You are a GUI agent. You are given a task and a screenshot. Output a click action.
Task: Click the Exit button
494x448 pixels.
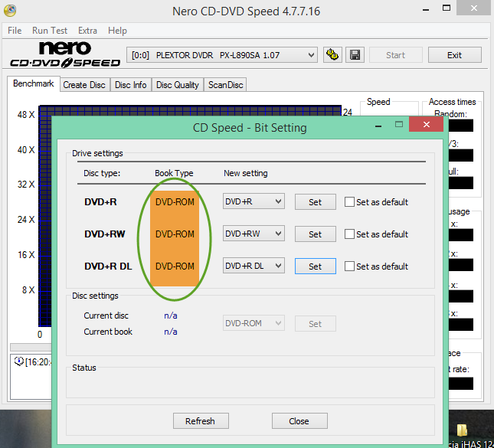click(454, 55)
